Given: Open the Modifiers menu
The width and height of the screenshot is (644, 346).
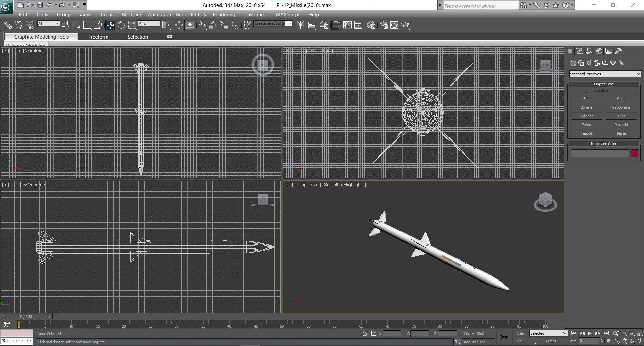Looking at the screenshot, I should pyautogui.click(x=132, y=15).
